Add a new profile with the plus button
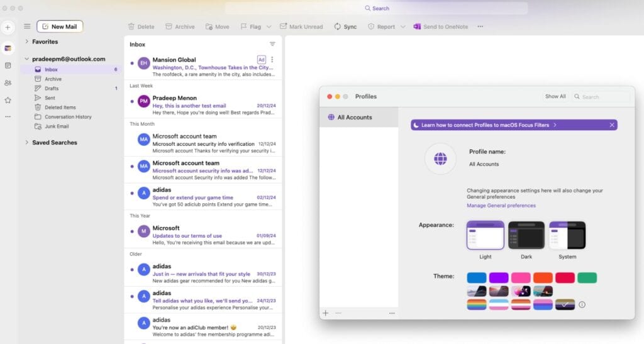 [325, 313]
